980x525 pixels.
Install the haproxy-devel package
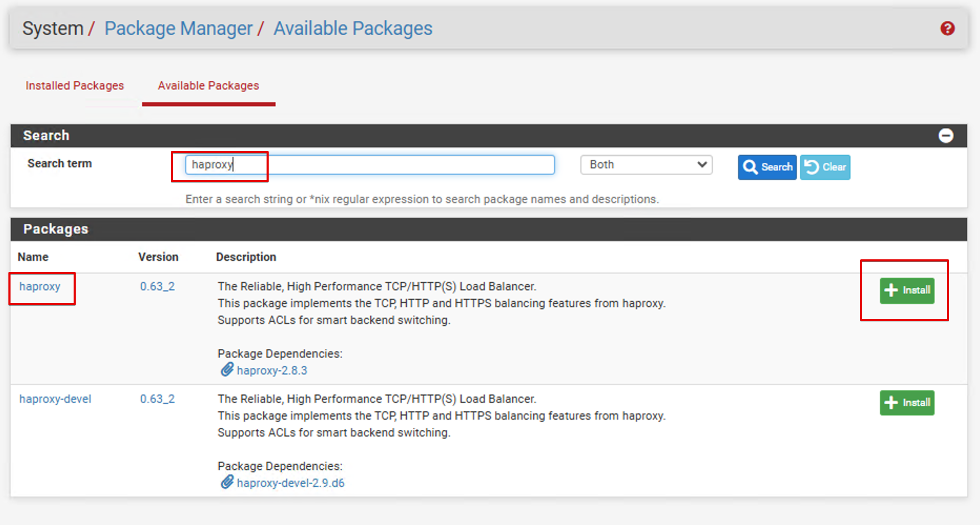907,403
